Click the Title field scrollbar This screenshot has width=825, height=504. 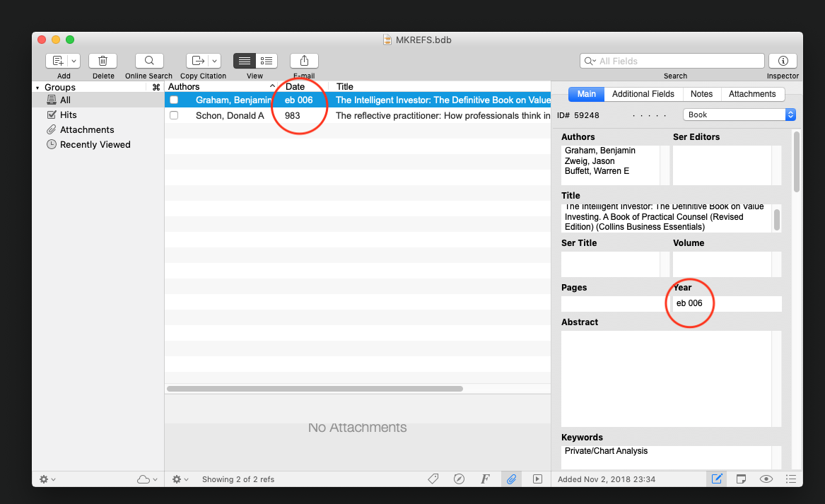click(x=777, y=219)
